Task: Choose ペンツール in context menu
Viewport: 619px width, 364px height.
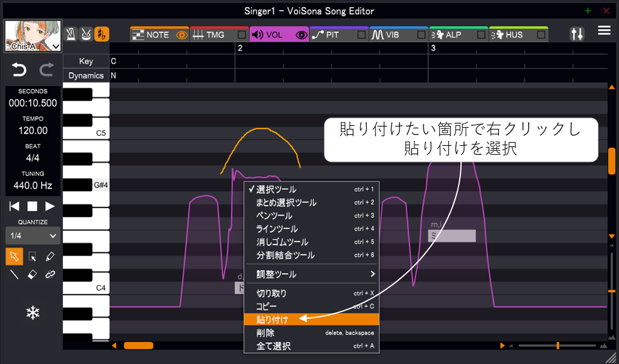Action: tap(311, 216)
